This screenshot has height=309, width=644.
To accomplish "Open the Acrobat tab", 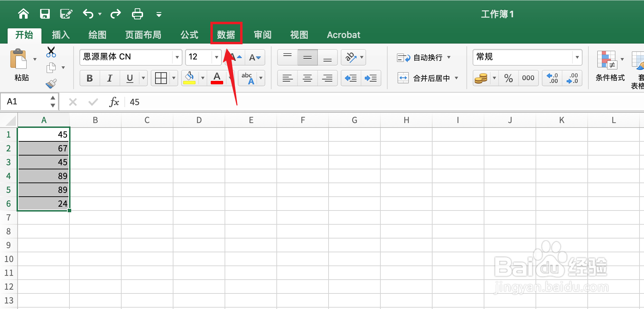I will [x=343, y=35].
